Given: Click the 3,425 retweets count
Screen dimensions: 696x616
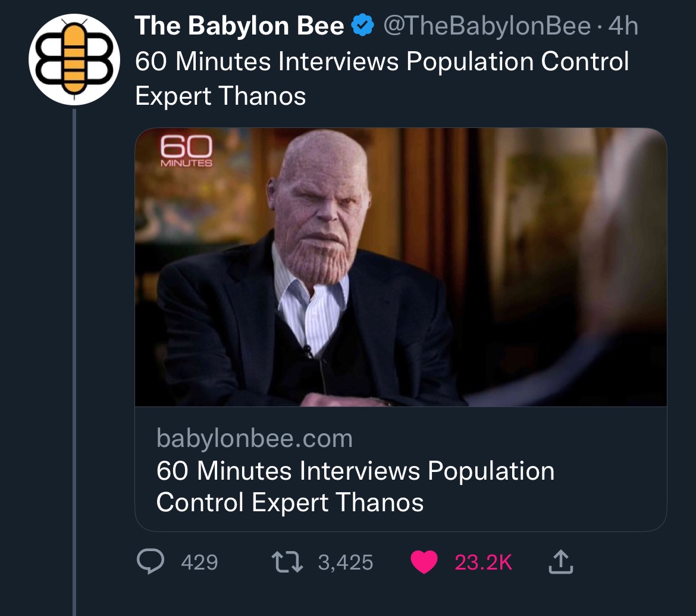Looking at the screenshot, I should 346,562.
